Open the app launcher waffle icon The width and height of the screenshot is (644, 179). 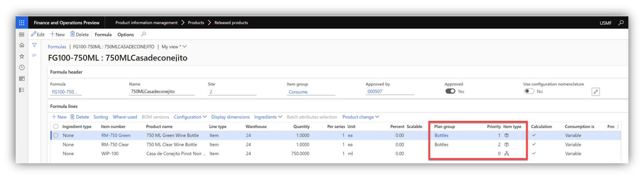[22, 23]
